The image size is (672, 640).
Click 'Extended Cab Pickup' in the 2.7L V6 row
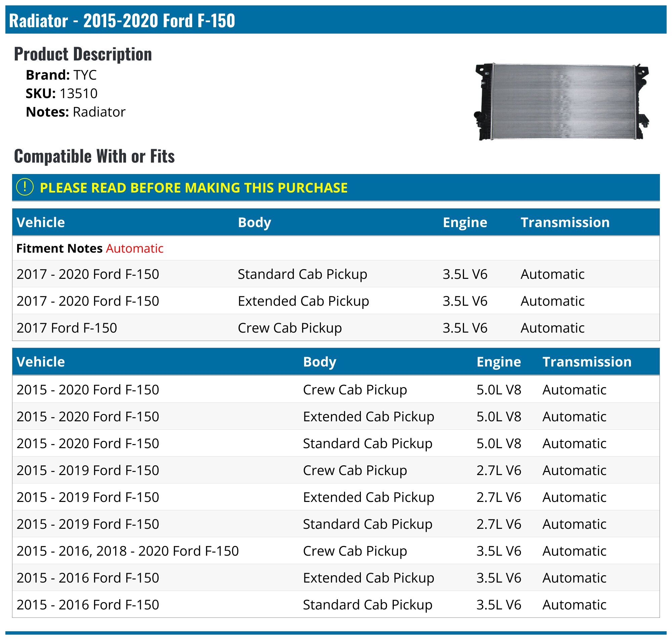click(x=368, y=498)
